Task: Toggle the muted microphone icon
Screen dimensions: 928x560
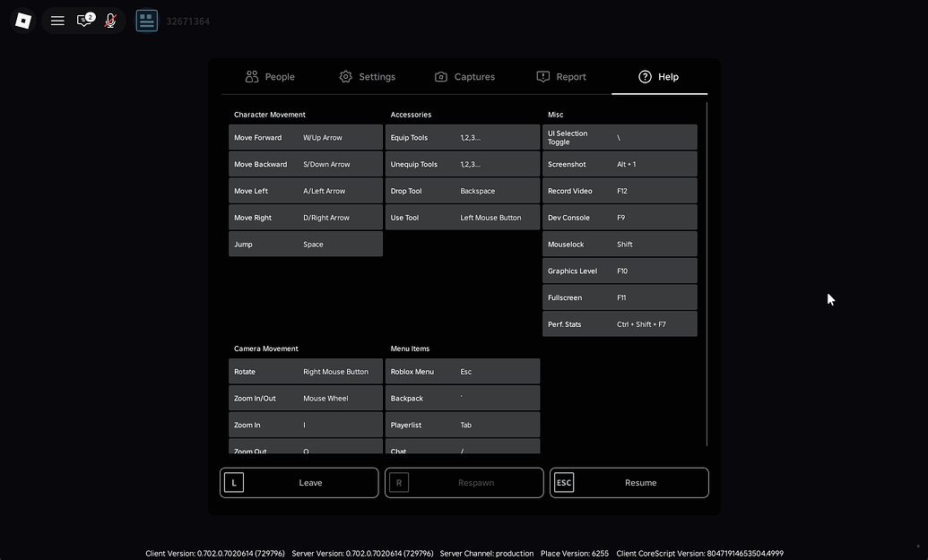Action: coord(110,21)
